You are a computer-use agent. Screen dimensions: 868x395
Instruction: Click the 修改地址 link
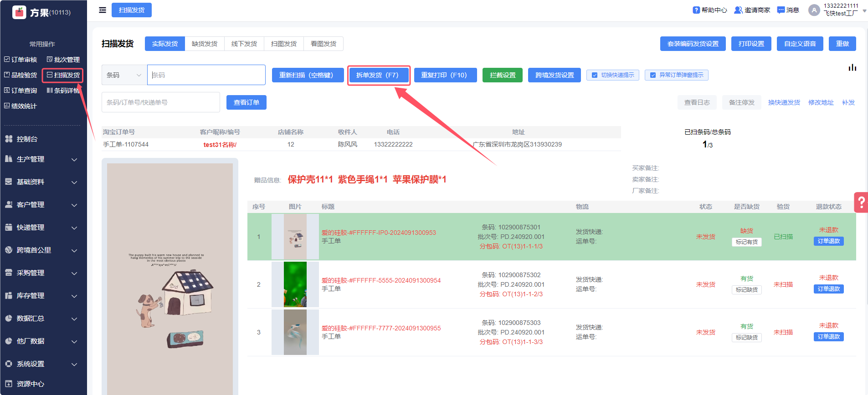pos(821,102)
